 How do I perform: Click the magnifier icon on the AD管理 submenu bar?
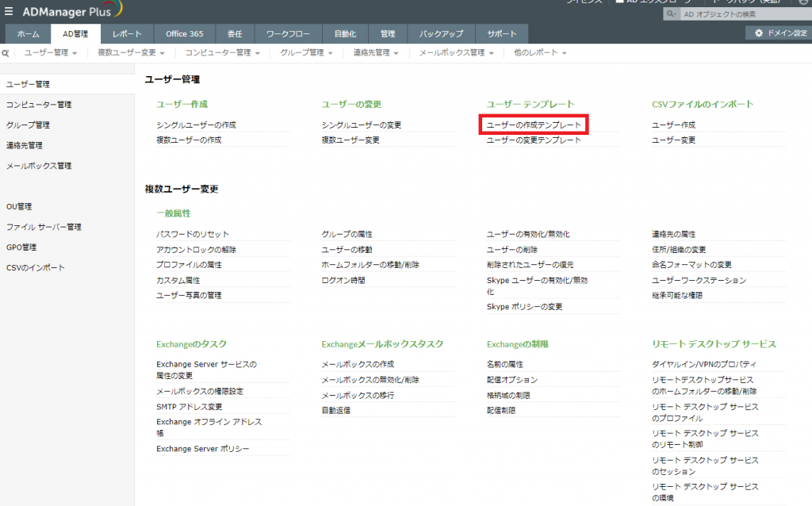tap(6, 52)
